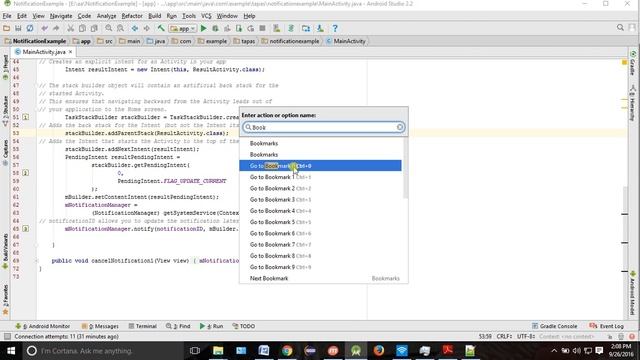Choose Go to Bookmark 7
Viewport: 640px width, 360px height.
pos(320,244)
